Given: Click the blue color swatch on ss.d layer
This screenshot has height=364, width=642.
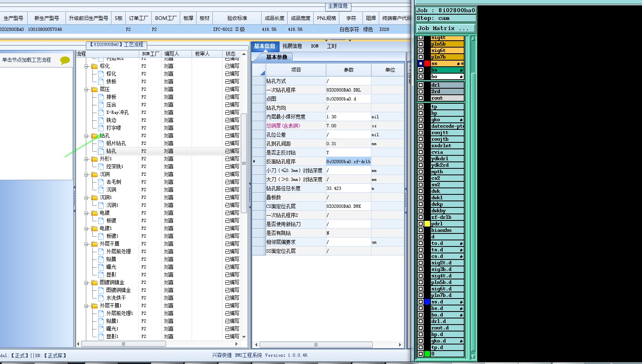Looking at the screenshot, I should 427,302.
